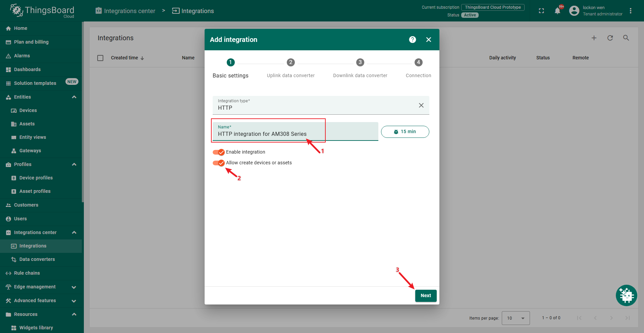644x333 pixels.
Task: Collapse the Entities section
Action: [74, 97]
